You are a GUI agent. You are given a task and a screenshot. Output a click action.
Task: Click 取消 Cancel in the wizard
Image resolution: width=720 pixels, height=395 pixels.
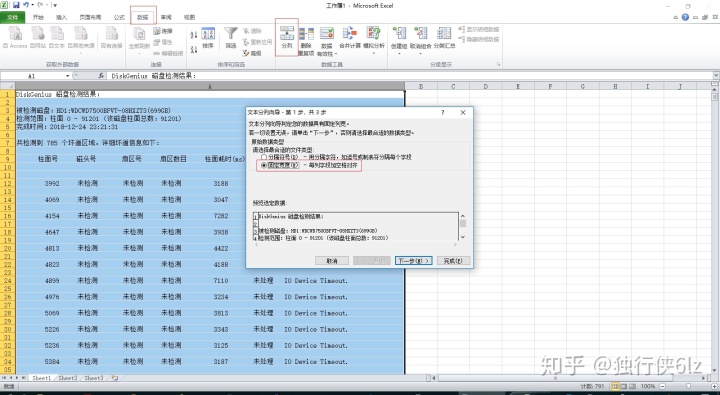point(332,260)
